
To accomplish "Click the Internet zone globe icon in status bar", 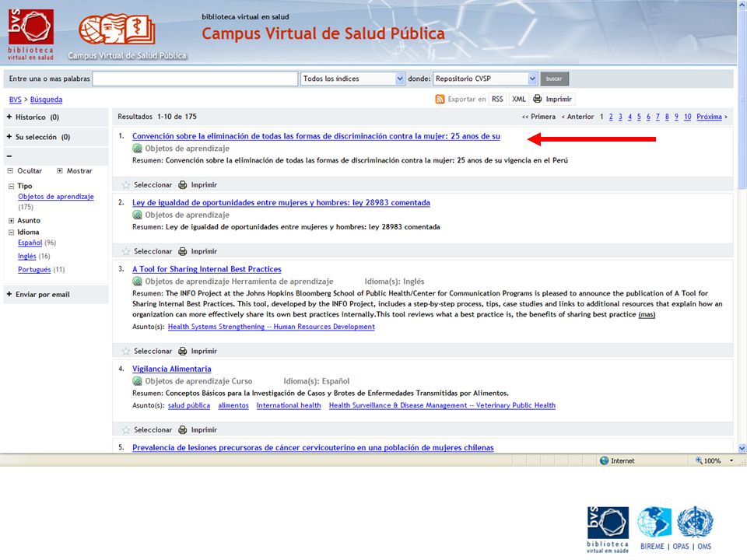I will click(604, 460).
